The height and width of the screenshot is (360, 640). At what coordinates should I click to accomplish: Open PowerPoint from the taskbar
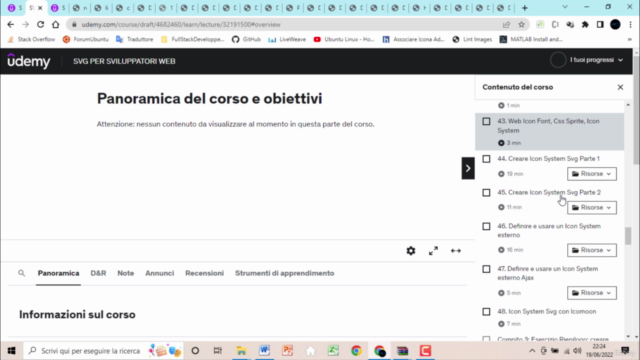287,351
